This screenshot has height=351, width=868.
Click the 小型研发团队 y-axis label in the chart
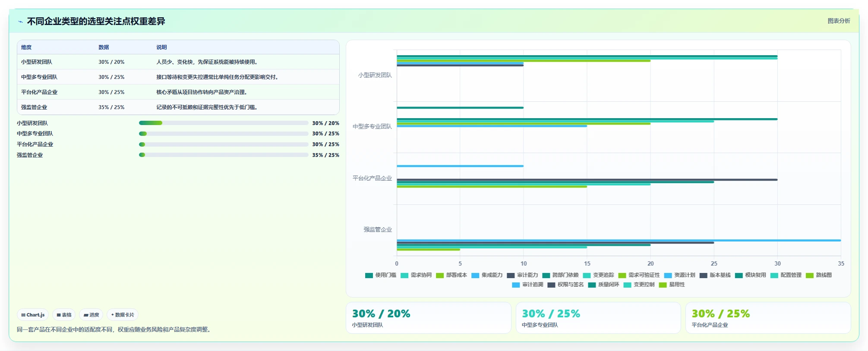click(x=375, y=75)
